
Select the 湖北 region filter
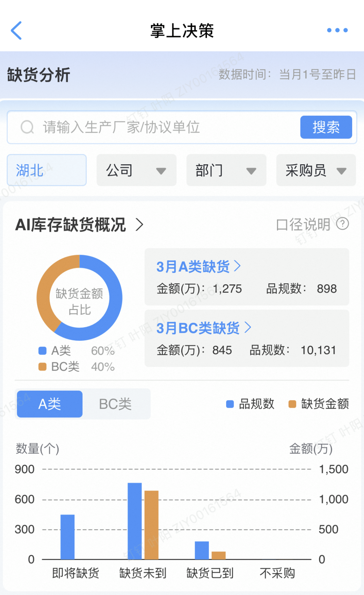click(47, 170)
